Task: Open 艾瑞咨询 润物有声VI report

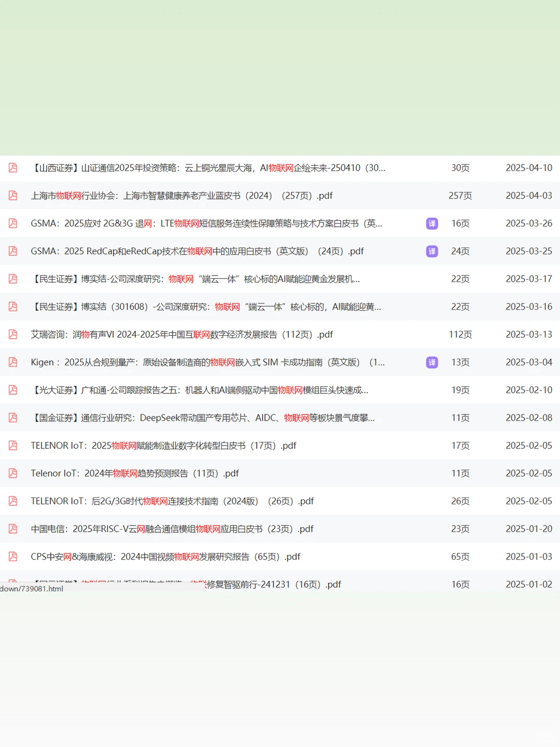Action: pyautogui.click(x=181, y=334)
